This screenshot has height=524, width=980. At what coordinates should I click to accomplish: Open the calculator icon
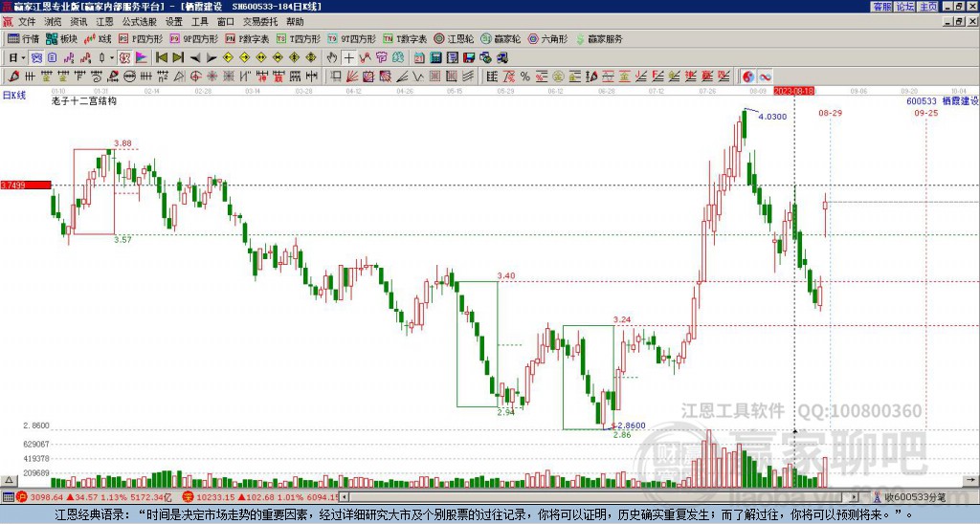[x=435, y=58]
